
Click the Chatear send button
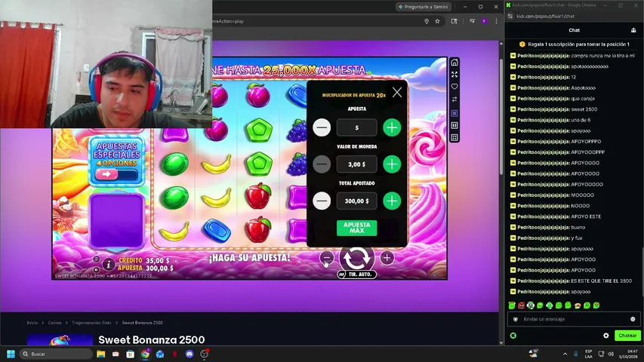point(627,336)
